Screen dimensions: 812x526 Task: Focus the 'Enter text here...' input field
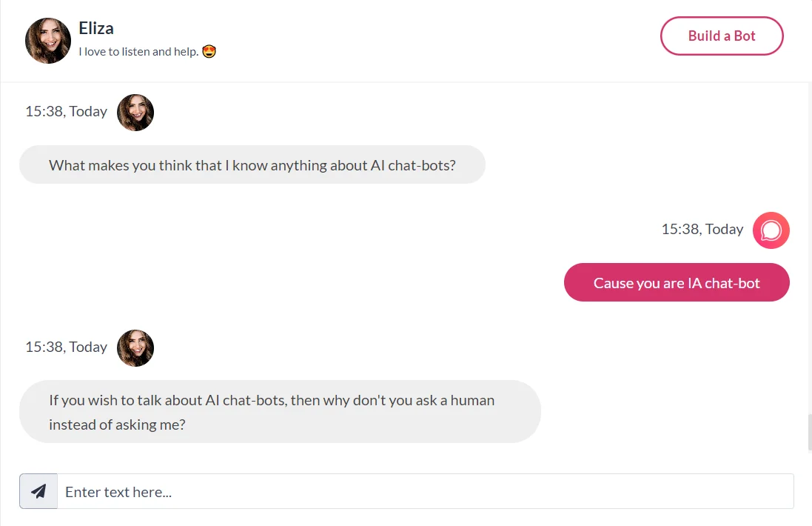(425, 491)
